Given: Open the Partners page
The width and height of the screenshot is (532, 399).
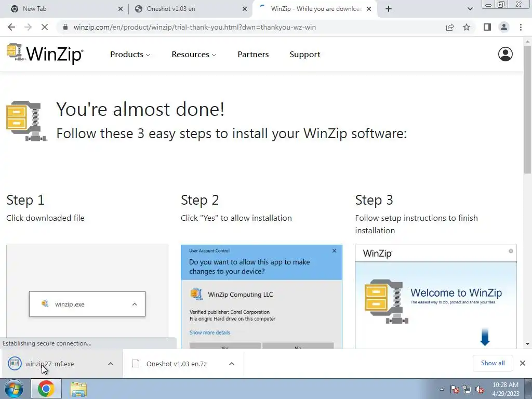Looking at the screenshot, I should 253,54.
